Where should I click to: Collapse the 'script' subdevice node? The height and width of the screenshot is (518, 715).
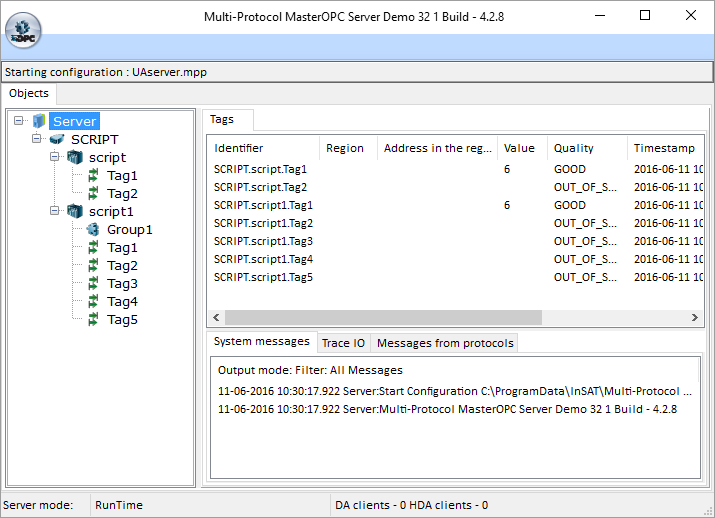click(55, 157)
